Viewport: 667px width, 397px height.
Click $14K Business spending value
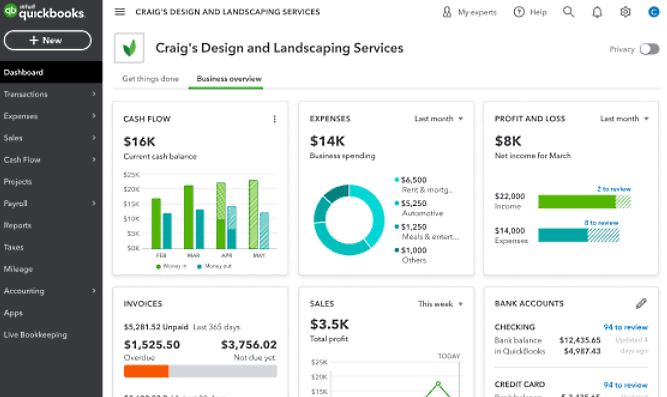327,141
